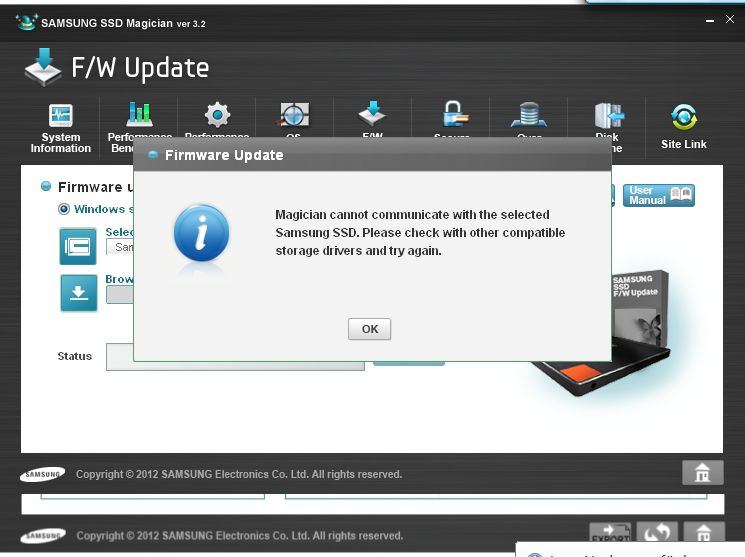Click home icon in back window footer
The width and height of the screenshot is (745, 557).
tap(704, 532)
